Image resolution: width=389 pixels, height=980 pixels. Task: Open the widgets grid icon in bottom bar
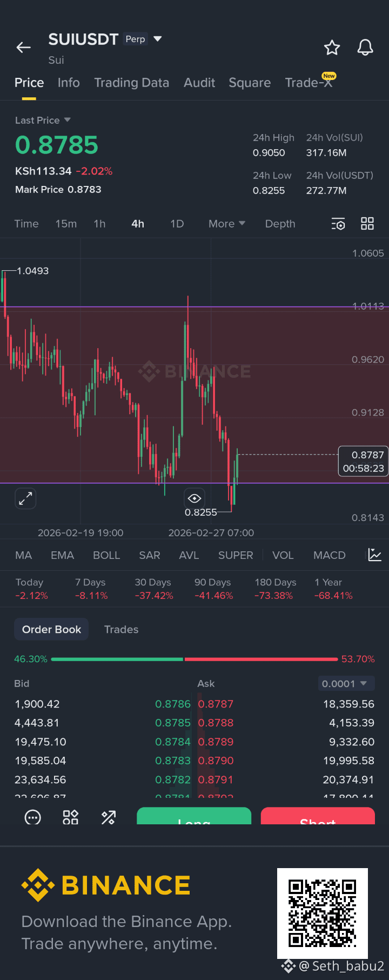point(71,817)
